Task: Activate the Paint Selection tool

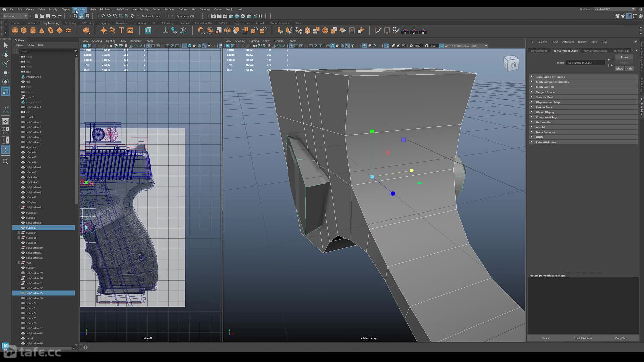Action: point(5,63)
